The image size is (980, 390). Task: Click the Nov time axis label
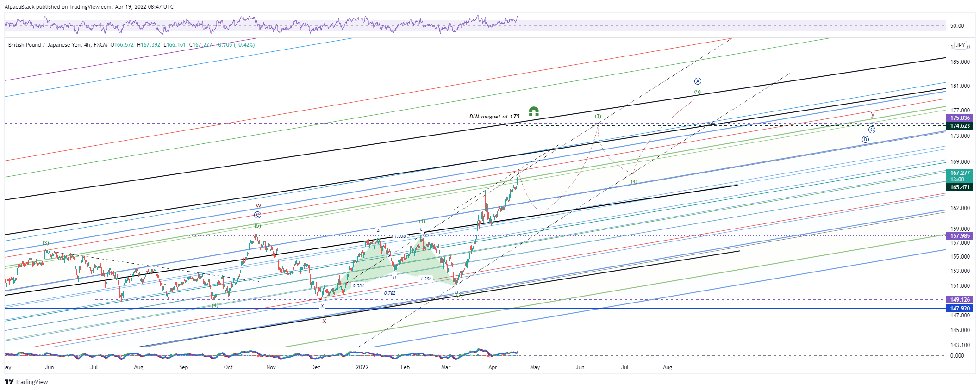click(x=271, y=367)
